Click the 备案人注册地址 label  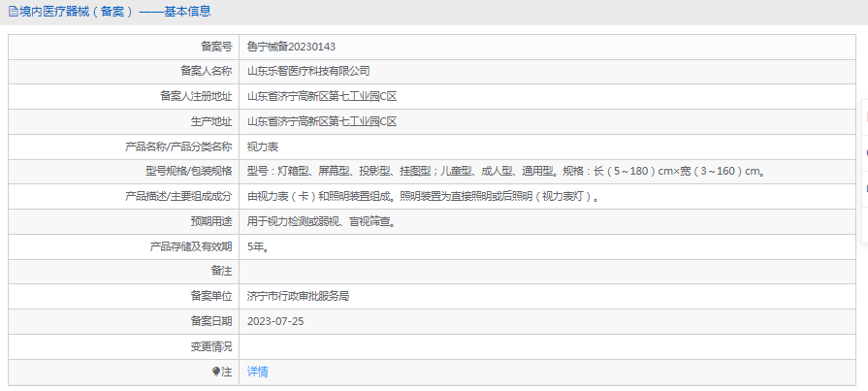click(197, 97)
